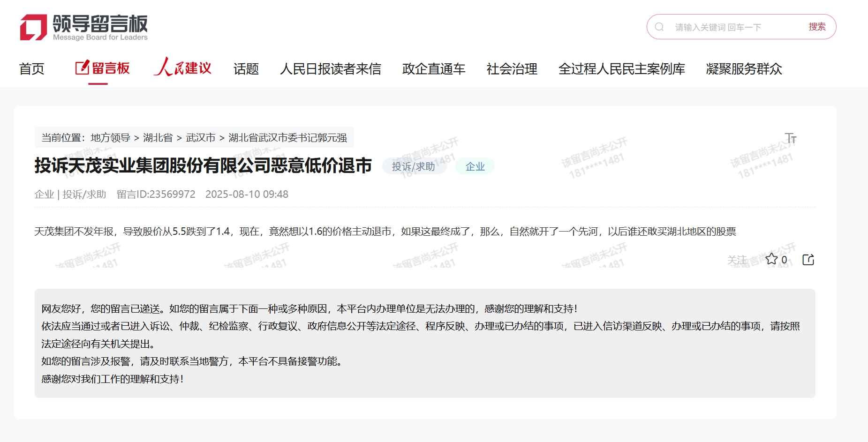
Task: Go to 社会治理 section
Action: (x=512, y=69)
